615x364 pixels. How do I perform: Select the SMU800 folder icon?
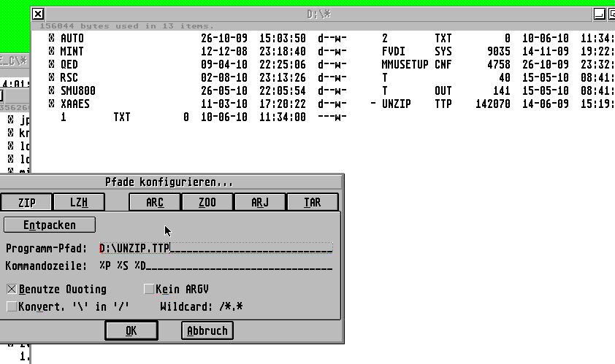52,90
